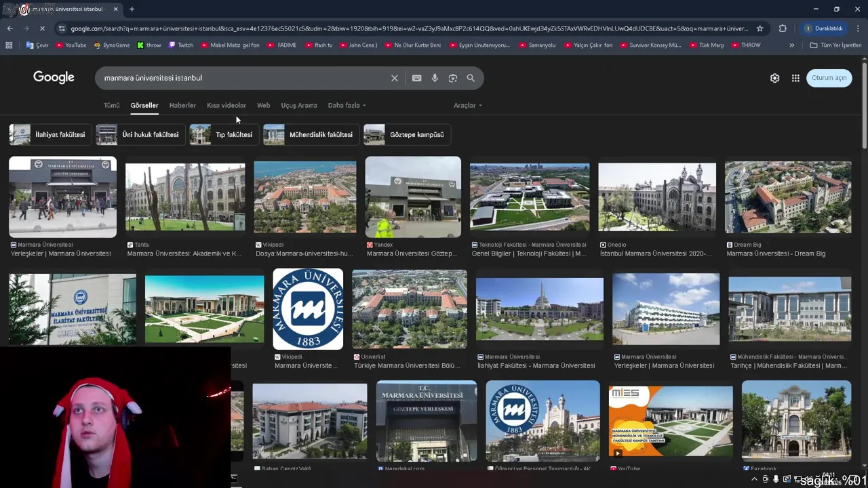Screen dimensions: 868x488
Task: Open the İlahiyat Fakültesi mosque image
Action: click(x=540, y=309)
